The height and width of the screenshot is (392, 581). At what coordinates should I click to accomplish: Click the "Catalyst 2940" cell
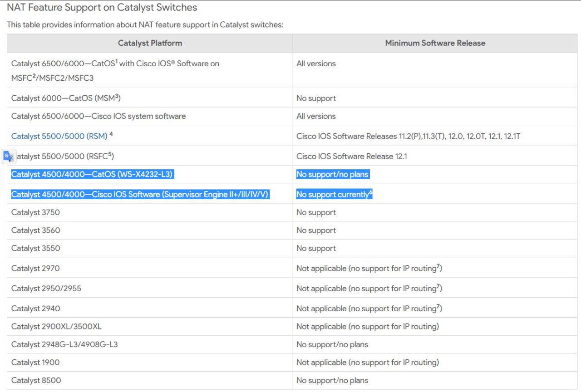(x=150, y=308)
